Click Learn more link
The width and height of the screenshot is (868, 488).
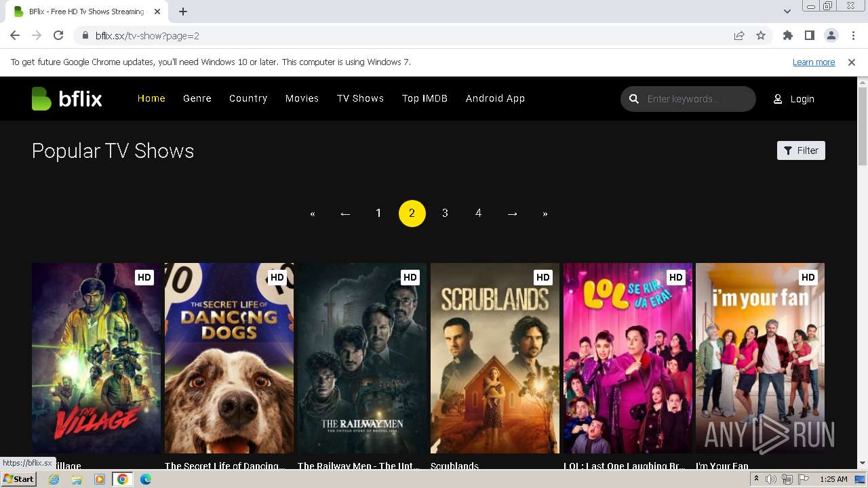(x=814, y=62)
